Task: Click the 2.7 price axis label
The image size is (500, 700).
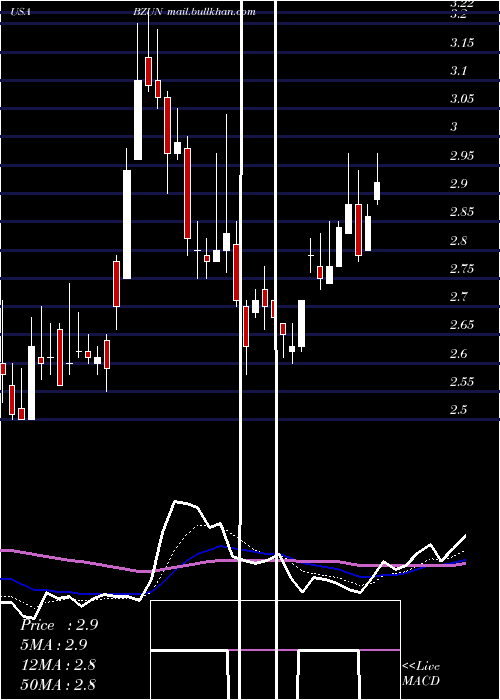Action: pos(458,298)
